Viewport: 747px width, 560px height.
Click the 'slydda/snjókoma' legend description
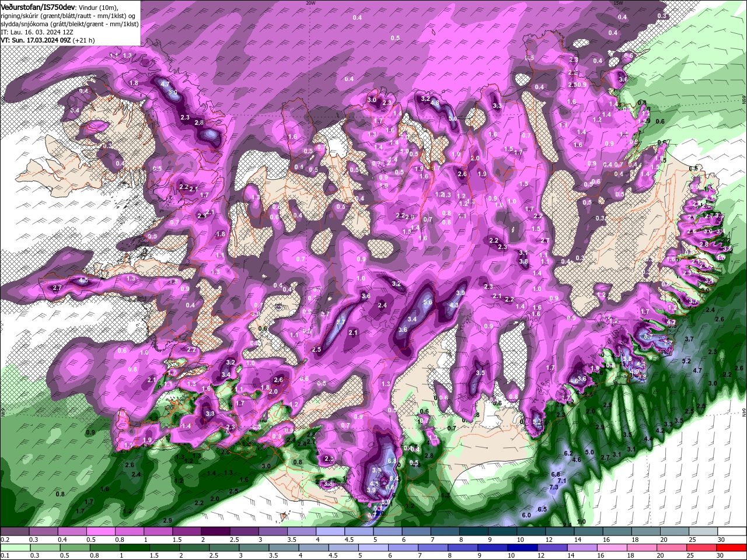coord(26,24)
